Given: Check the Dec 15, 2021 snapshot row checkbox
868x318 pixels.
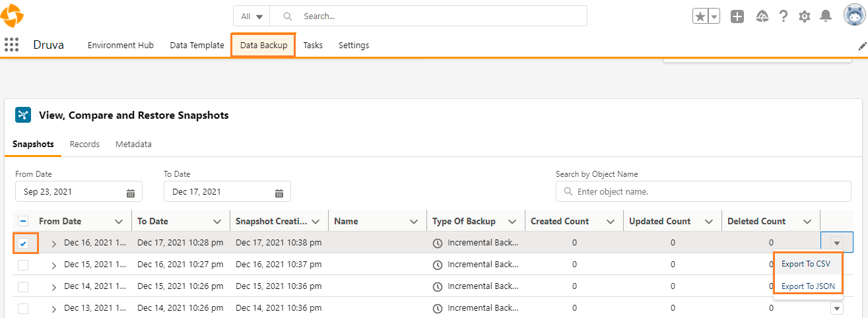Looking at the screenshot, I should (x=23, y=265).
